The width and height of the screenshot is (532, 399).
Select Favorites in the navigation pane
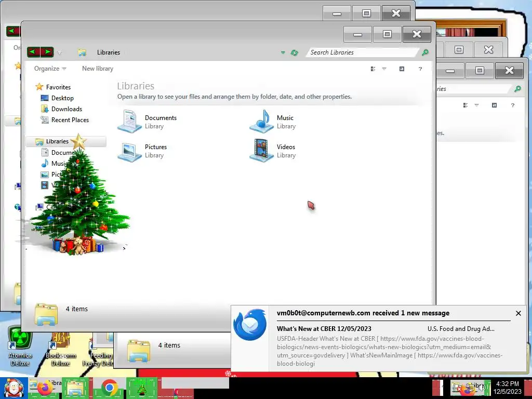(54, 87)
